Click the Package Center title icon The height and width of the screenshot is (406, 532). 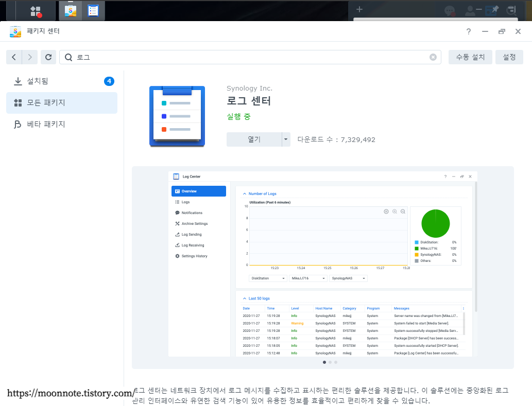pos(15,31)
